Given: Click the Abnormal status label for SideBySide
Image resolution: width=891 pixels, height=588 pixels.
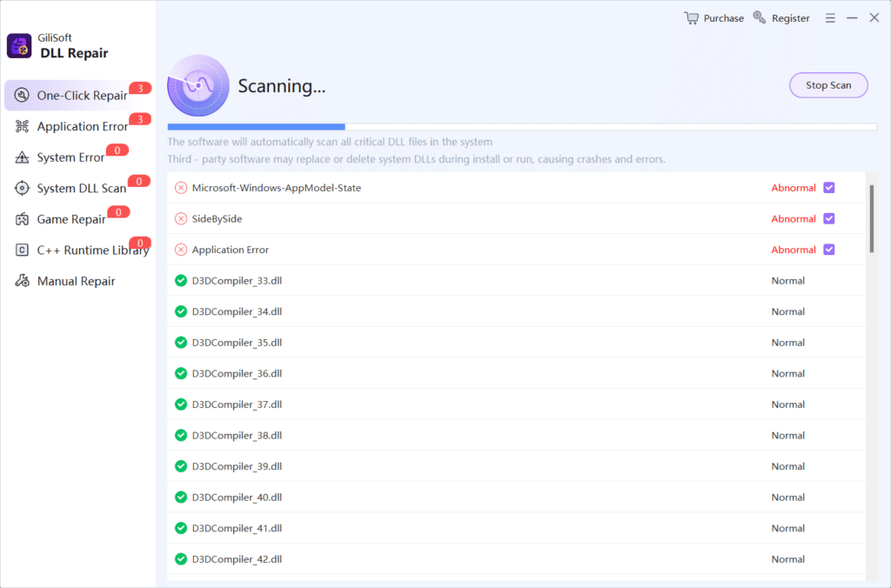Looking at the screenshot, I should [x=793, y=218].
